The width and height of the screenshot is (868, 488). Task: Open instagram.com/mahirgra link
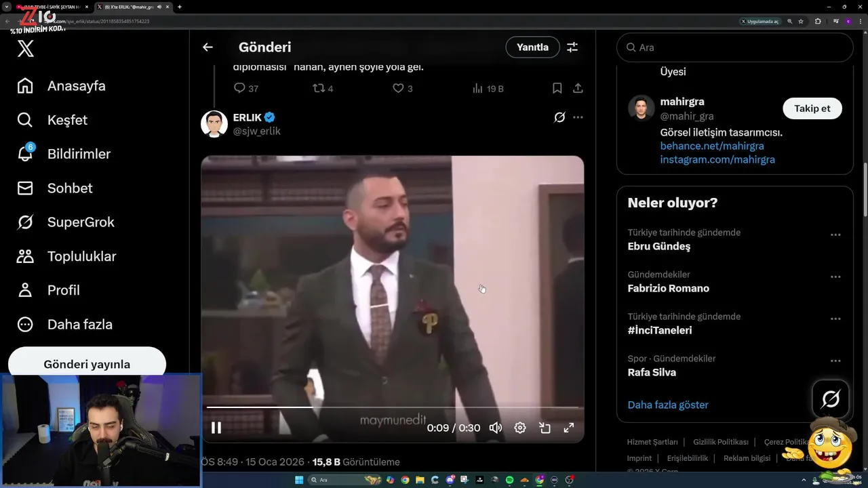point(717,159)
